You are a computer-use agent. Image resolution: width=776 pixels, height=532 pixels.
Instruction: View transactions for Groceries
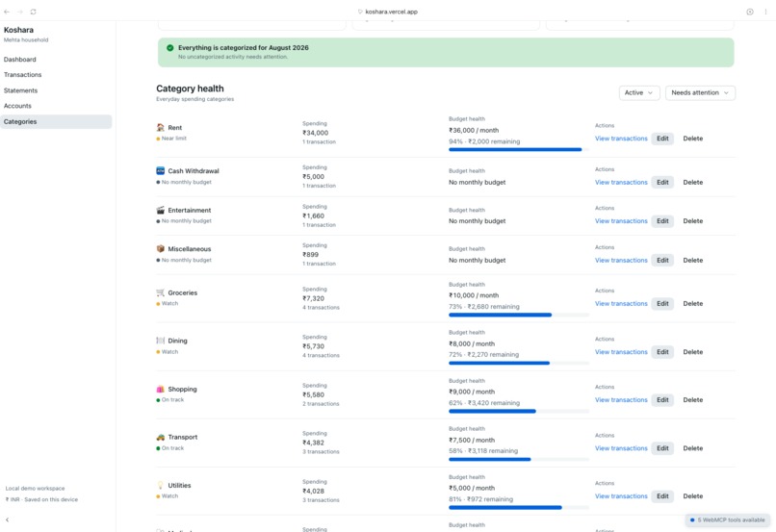(x=621, y=304)
